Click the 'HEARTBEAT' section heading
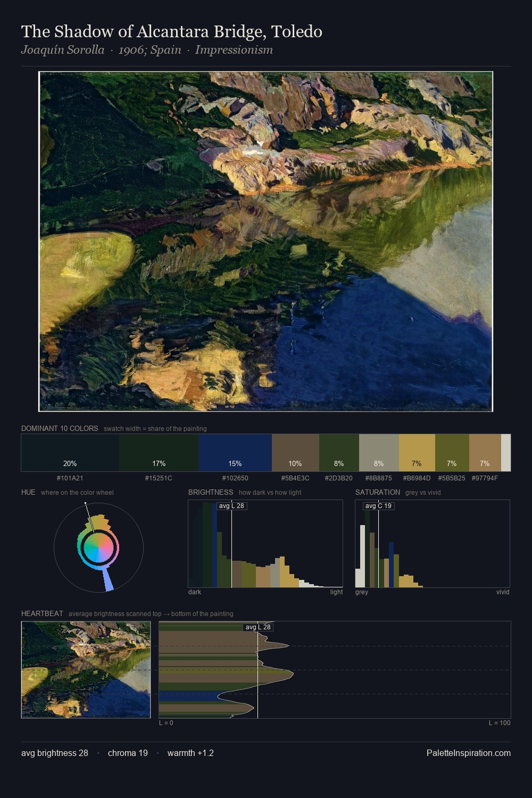Image resolution: width=532 pixels, height=798 pixels. pyautogui.click(x=42, y=613)
